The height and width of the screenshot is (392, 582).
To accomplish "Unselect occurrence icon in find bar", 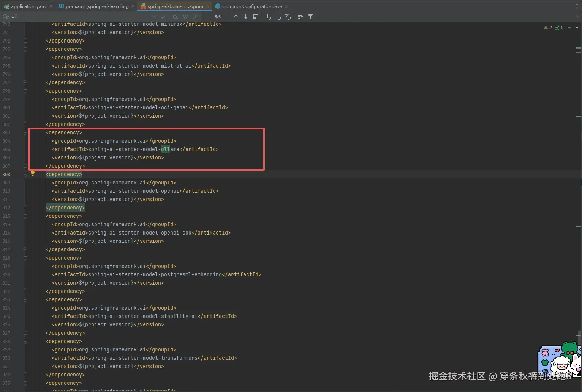I will pos(278,17).
